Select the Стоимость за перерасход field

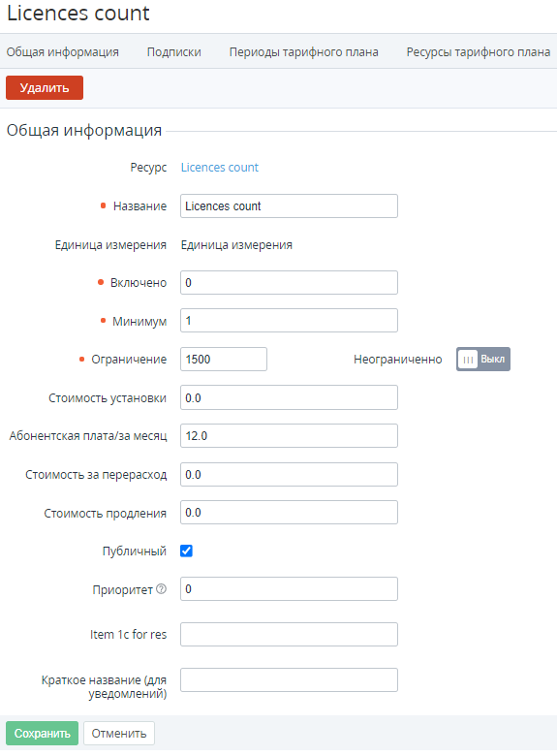[x=289, y=474]
